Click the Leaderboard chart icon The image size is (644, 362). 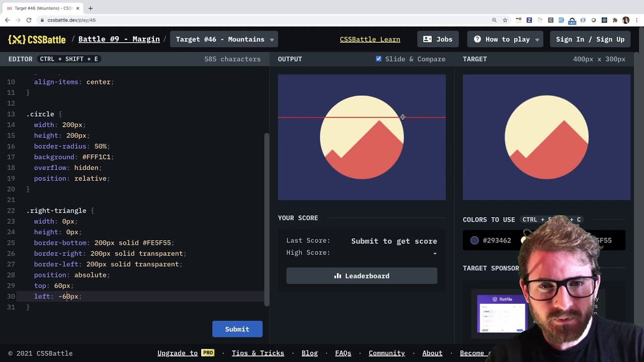coord(338,276)
